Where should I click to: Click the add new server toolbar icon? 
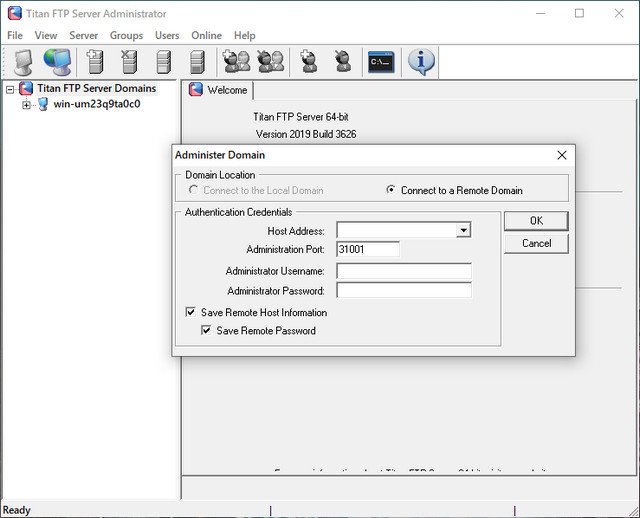[95, 62]
